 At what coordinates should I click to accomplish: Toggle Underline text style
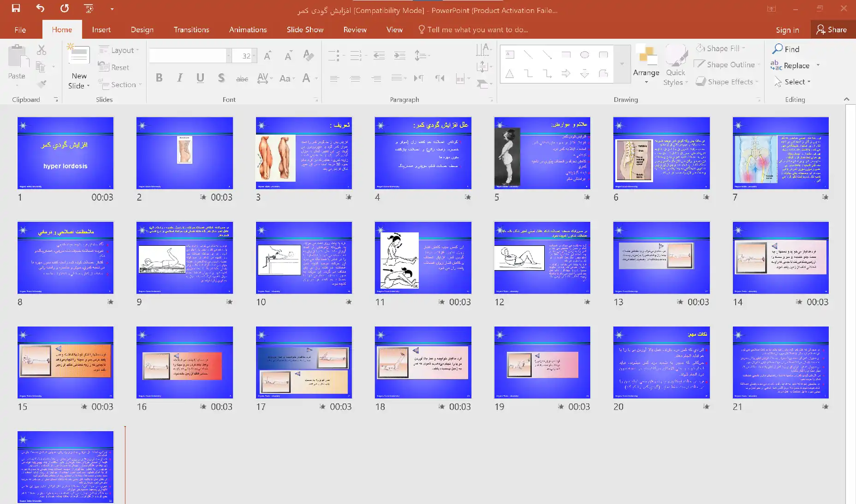(x=200, y=78)
